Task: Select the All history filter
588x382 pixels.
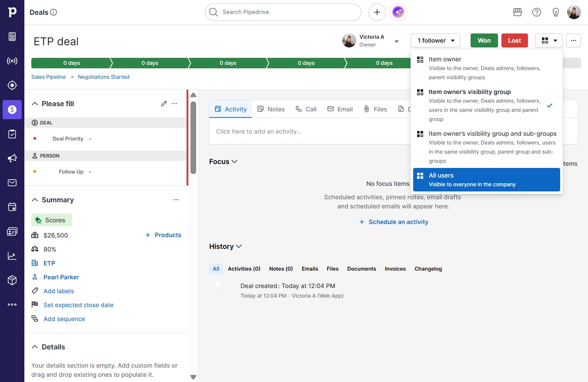Action: [216, 269]
